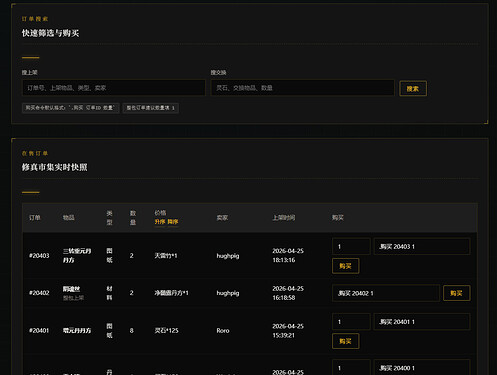
Task: Click quantity field for order #20403
Action: pos(351,247)
